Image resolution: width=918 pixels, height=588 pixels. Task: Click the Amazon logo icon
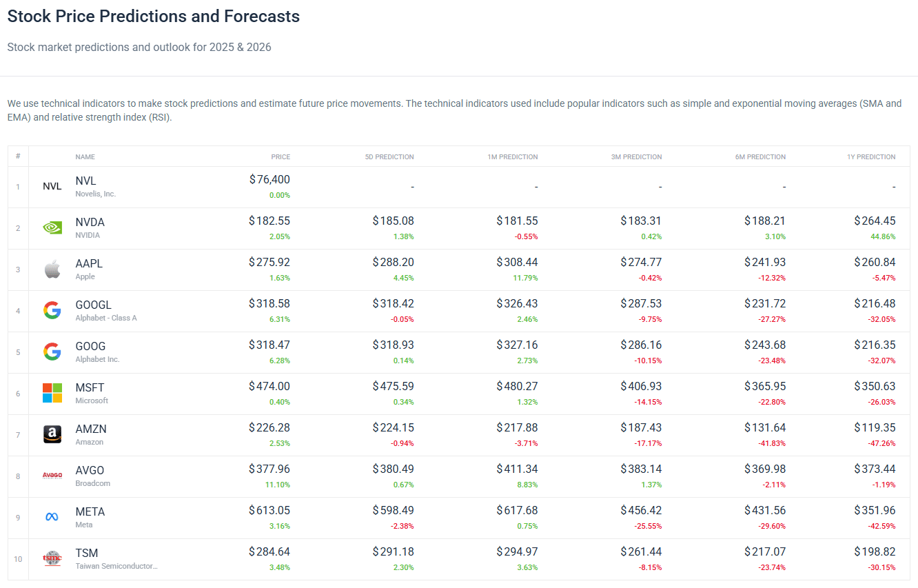coord(52,434)
